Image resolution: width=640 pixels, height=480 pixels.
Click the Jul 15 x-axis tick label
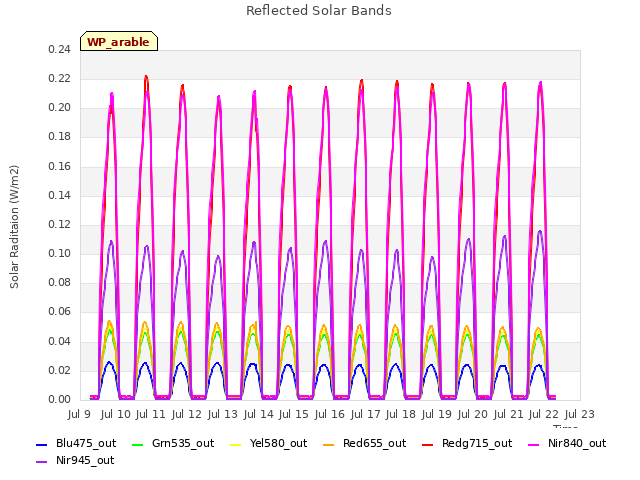click(x=294, y=414)
